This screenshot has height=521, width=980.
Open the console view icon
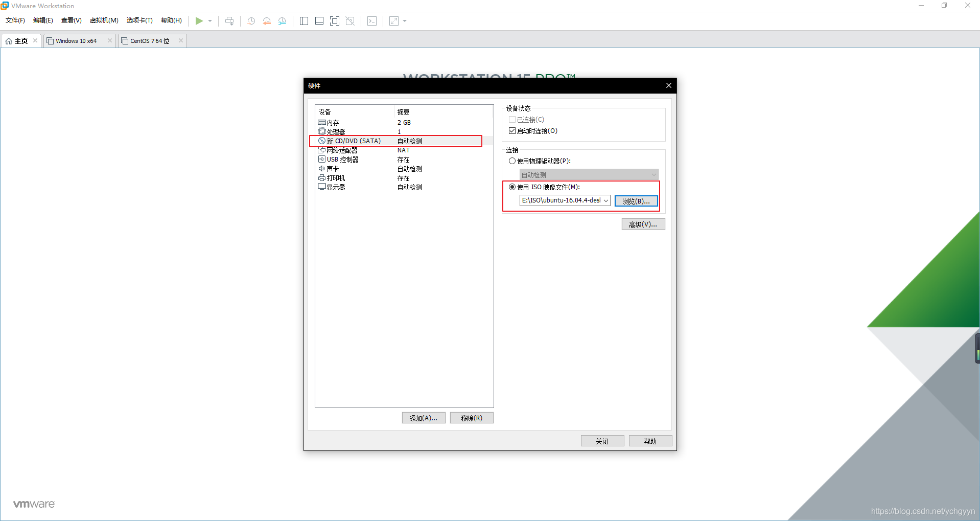[x=372, y=21]
